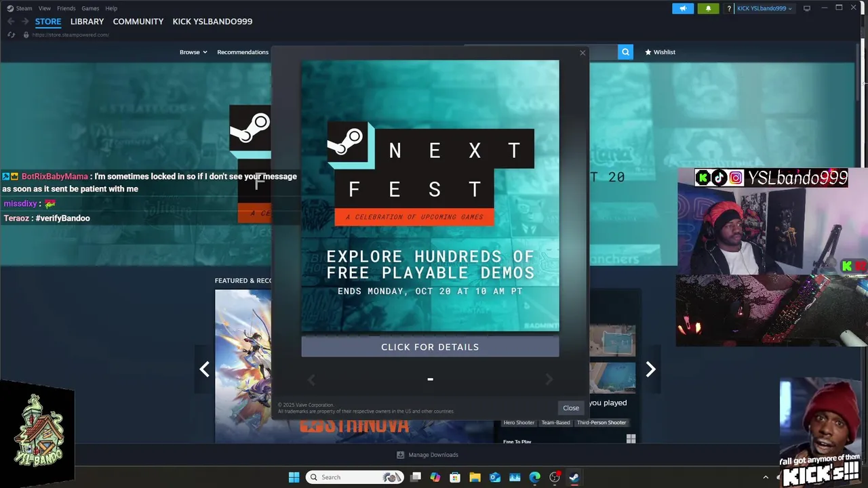The height and width of the screenshot is (488, 868).
Task: Click the Team-Based tag
Action: 555,422
